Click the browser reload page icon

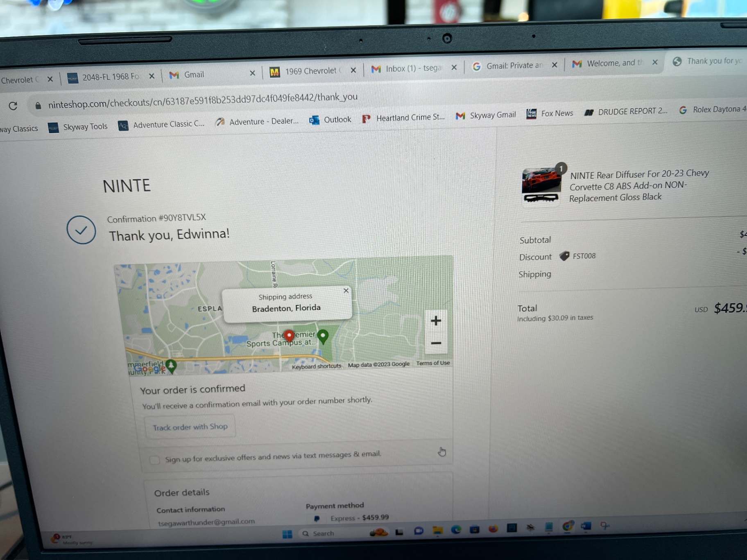click(x=13, y=106)
